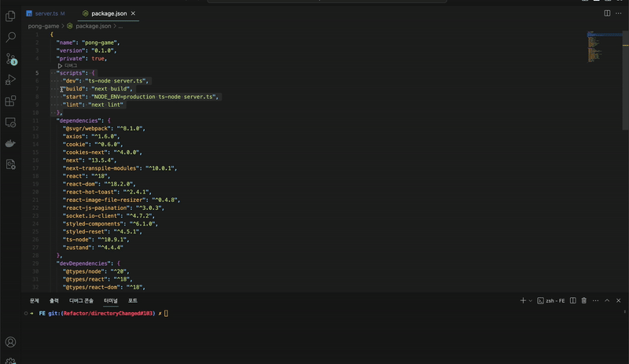This screenshot has width=629, height=364.
Task: Select the package.json tab
Action: coord(109,13)
